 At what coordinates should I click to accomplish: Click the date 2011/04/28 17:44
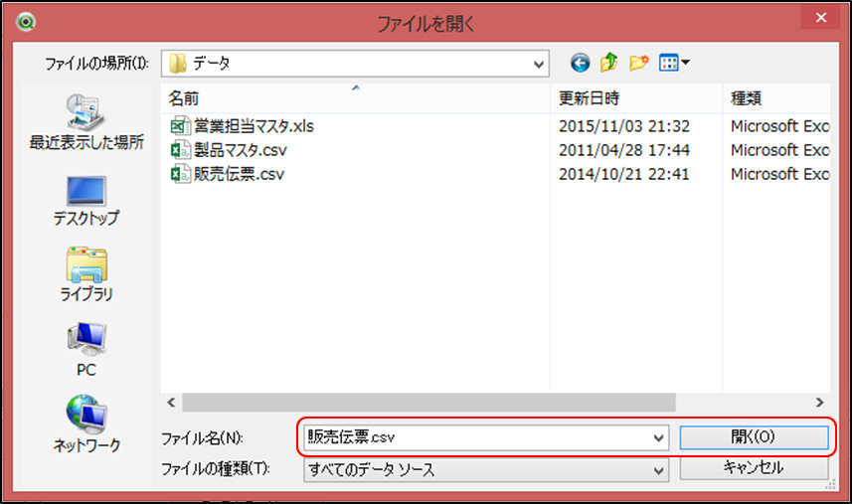pos(624,150)
